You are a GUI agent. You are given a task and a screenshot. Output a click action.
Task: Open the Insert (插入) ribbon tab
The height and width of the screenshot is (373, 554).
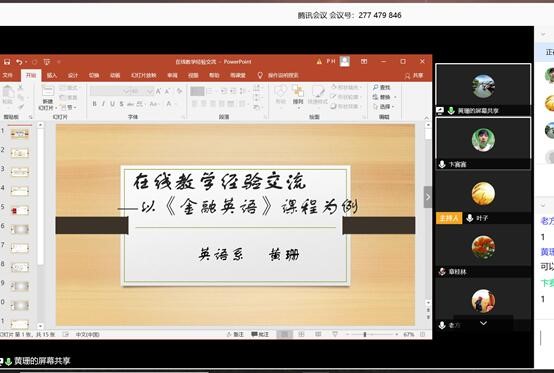[52, 75]
